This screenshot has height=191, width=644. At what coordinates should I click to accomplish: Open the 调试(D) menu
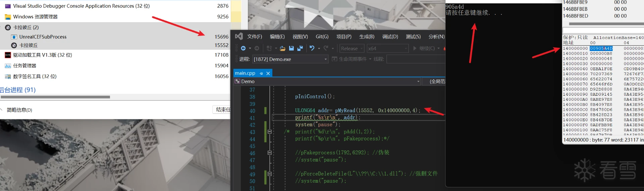point(390,37)
